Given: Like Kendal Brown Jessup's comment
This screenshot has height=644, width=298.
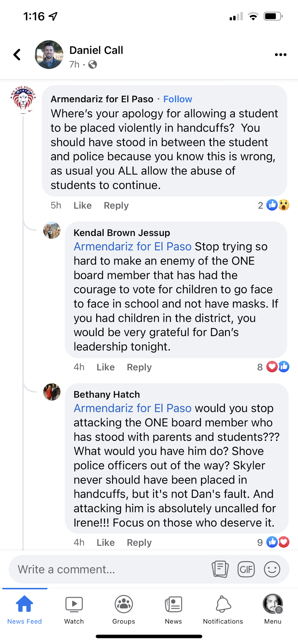Looking at the screenshot, I should (105, 367).
